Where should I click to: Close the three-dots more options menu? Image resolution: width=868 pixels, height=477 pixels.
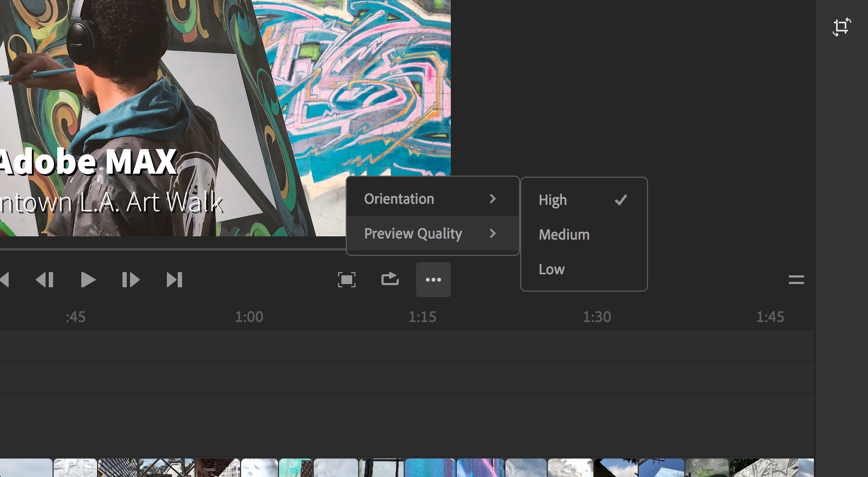pos(433,280)
